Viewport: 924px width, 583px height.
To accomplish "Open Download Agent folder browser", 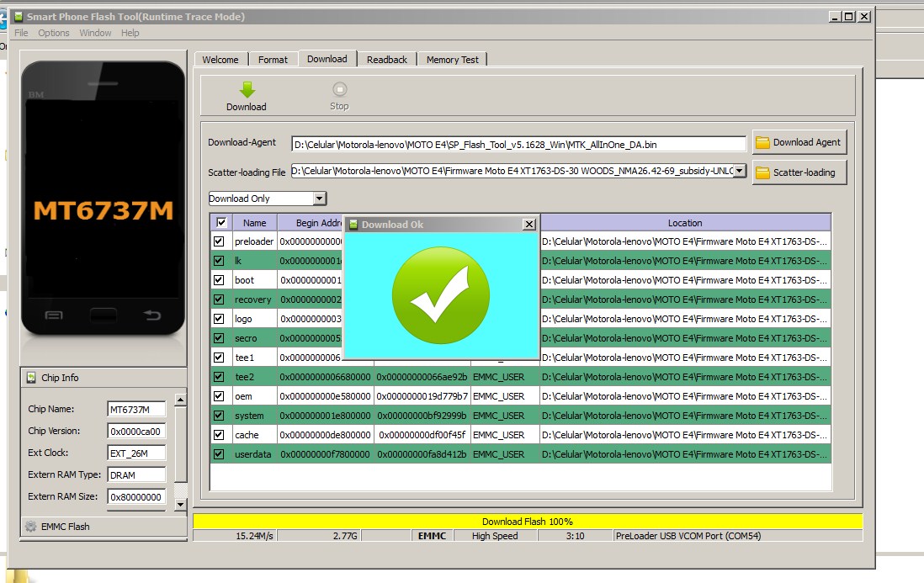I will coord(799,142).
